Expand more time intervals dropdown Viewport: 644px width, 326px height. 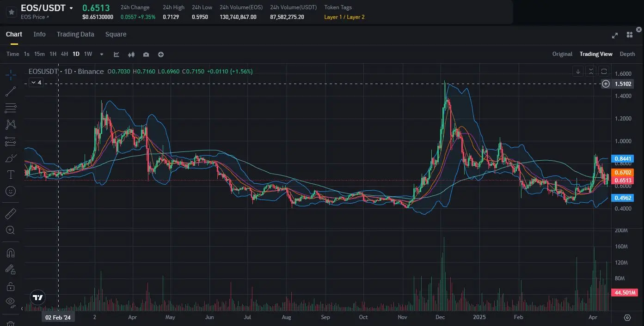click(x=102, y=54)
